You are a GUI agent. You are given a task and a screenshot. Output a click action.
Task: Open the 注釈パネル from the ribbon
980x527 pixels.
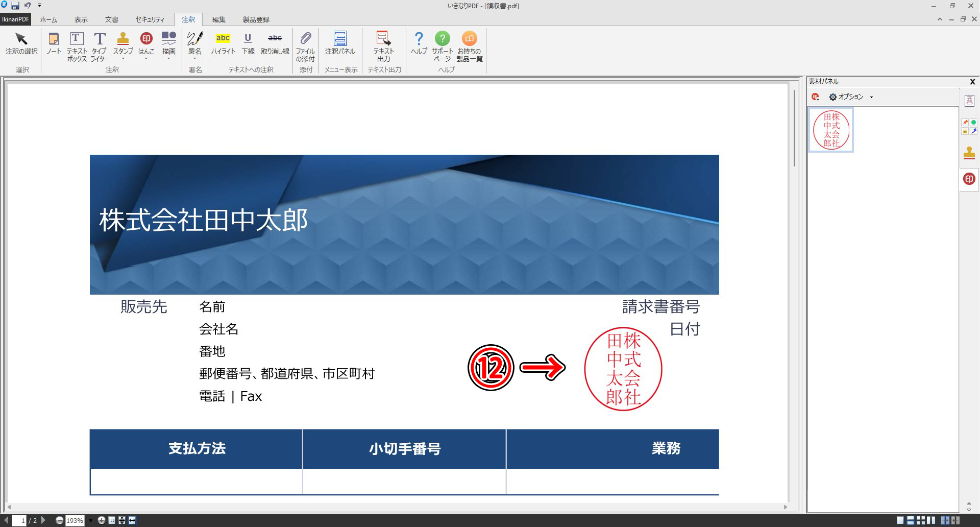click(340, 43)
